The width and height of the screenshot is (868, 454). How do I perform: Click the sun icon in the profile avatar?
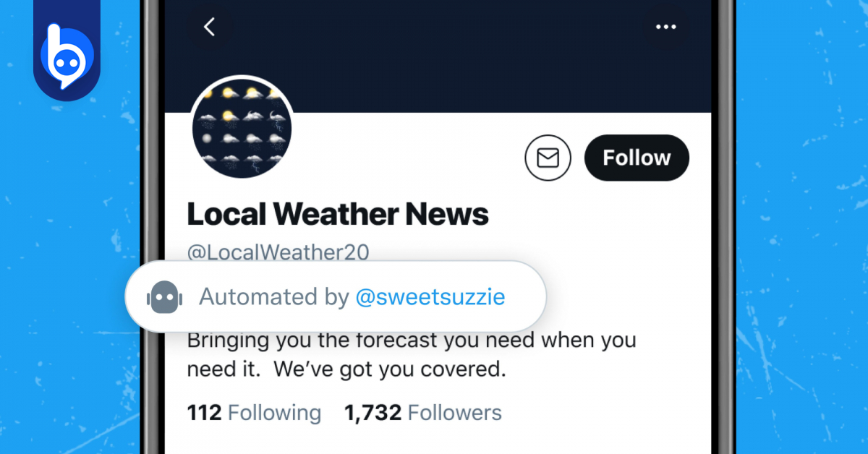229,114
